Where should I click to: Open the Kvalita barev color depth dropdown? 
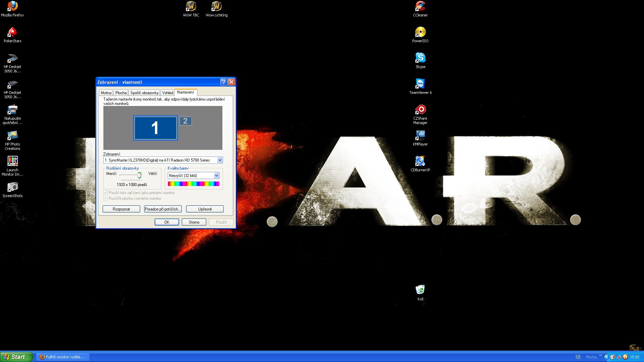[216, 176]
